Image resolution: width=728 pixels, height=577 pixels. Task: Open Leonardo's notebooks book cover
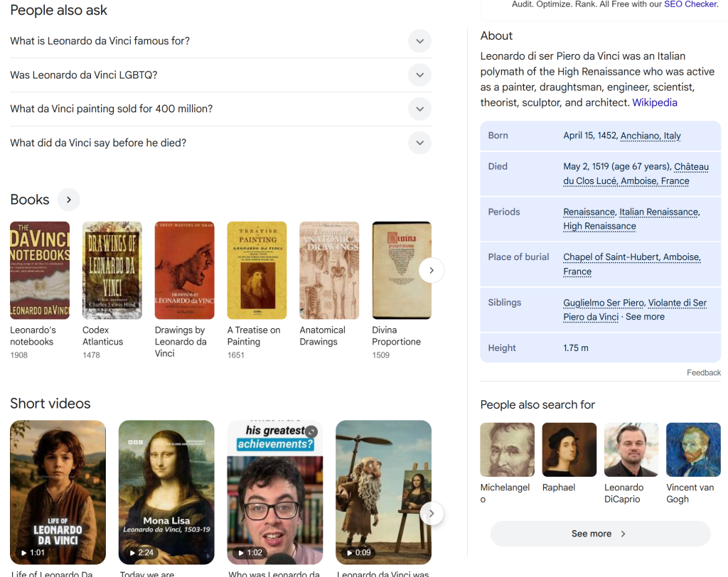(40, 270)
